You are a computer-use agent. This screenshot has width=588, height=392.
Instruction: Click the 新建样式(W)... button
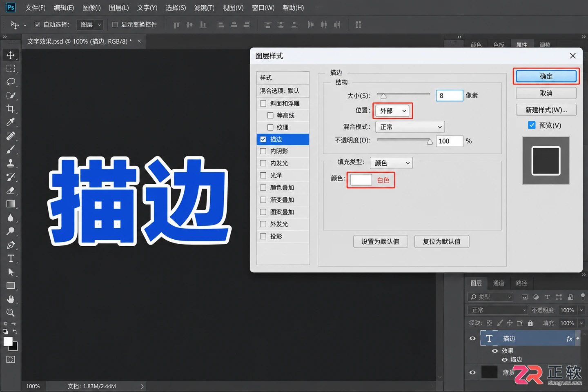pyautogui.click(x=546, y=110)
